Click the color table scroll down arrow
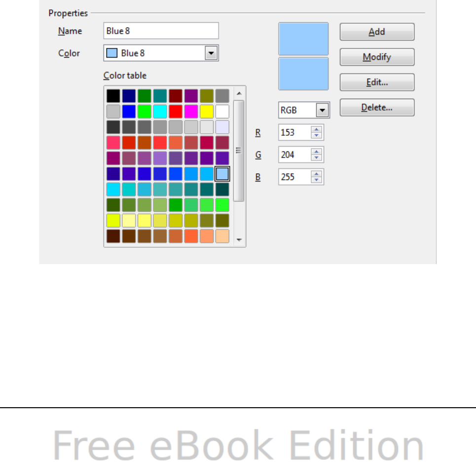The image size is (476, 462). pyautogui.click(x=239, y=240)
